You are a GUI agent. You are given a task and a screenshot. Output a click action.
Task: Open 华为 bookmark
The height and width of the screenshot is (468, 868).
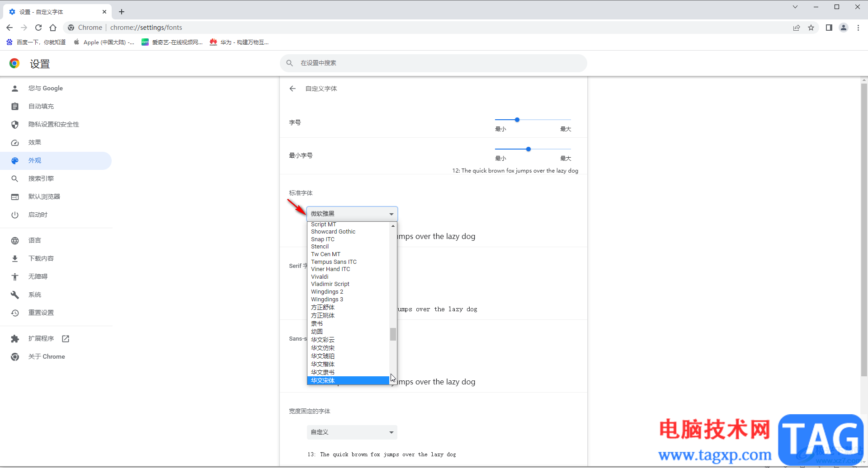239,42
